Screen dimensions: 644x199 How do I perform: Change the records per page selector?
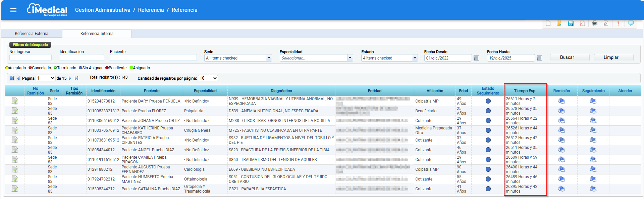point(208,78)
